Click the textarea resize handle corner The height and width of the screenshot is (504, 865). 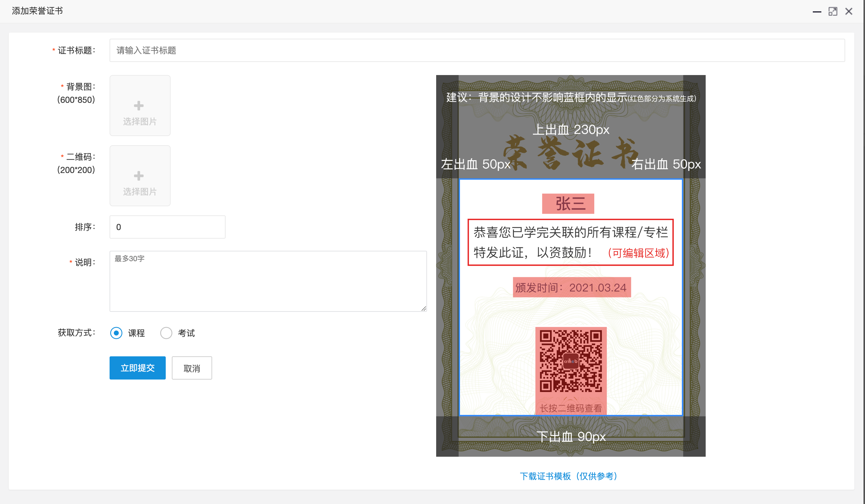pos(424,308)
